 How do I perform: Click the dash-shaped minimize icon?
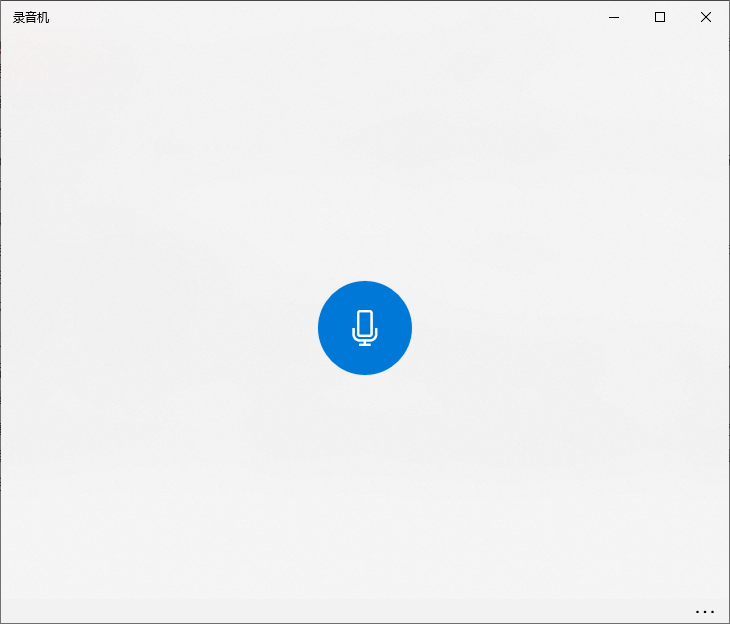coord(614,17)
